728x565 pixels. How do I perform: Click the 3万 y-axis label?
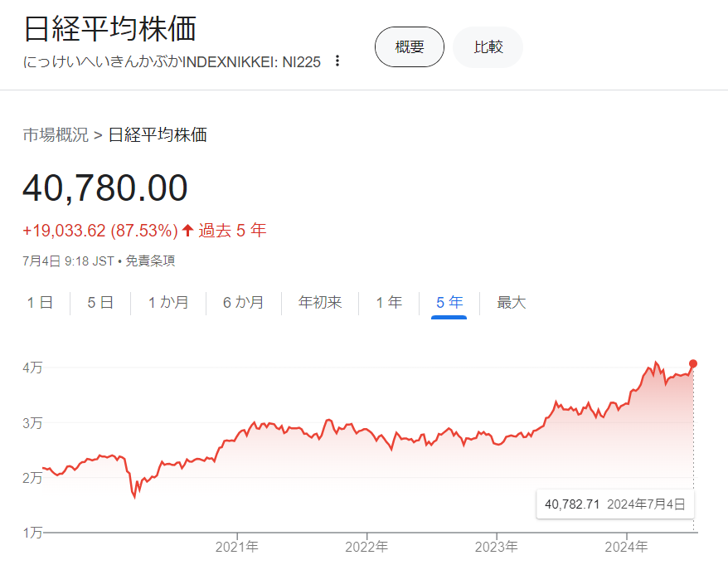click(32, 423)
